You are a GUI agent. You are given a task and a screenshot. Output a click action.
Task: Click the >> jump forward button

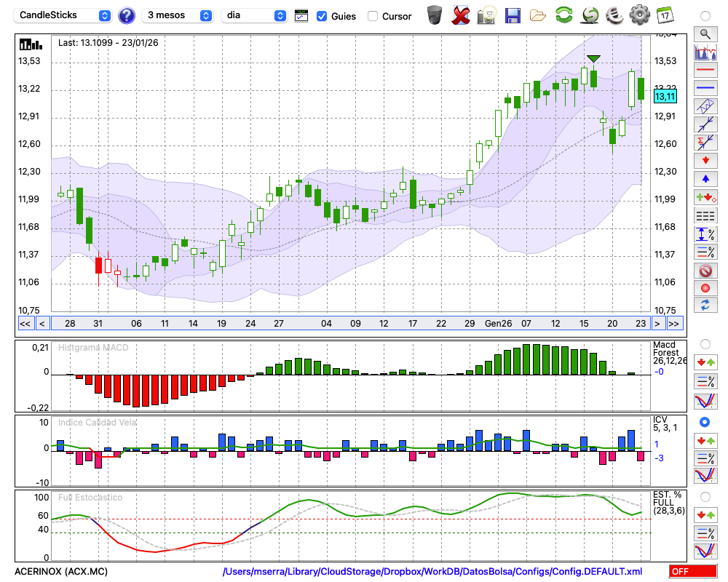tap(674, 324)
